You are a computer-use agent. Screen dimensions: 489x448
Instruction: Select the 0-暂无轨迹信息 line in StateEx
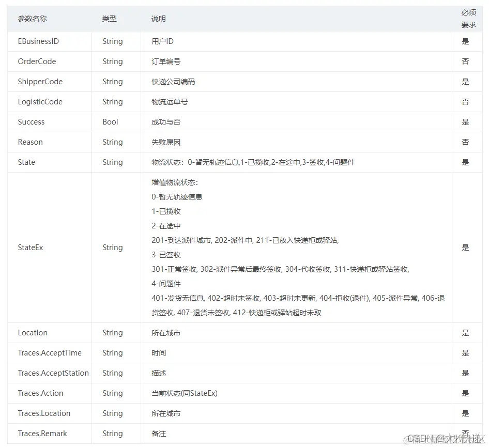coord(177,197)
